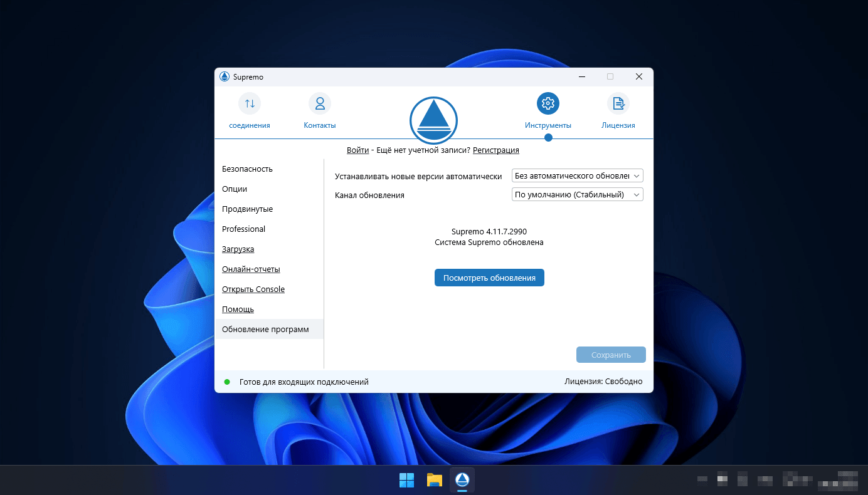Screen dimensions: 868x495
Task: Launch File Explorer from the taskbar
Action: point(435,480)
